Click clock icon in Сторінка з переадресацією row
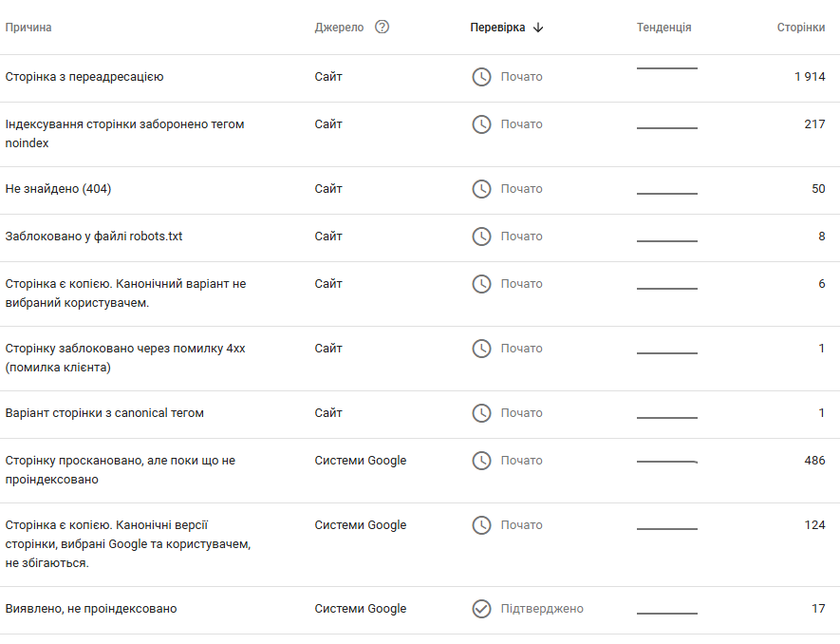840x644 pixels. coord(481,77)
